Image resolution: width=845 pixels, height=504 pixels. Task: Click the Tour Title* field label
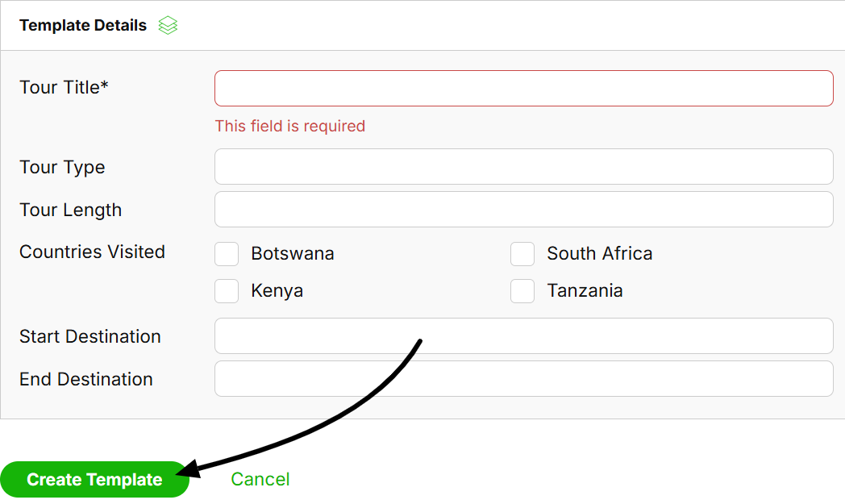(64, 87)
